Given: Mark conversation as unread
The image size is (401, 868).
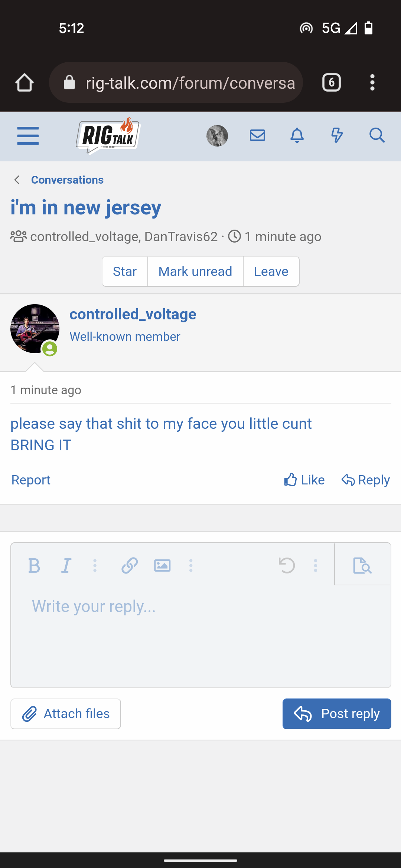Looking at the screenshot, I should click(195, 272).
